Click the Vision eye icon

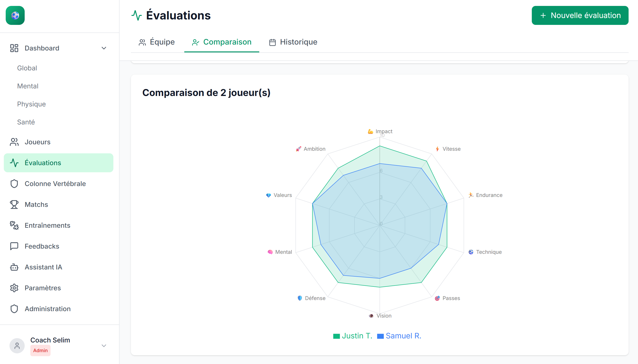[x=371, y=316]
